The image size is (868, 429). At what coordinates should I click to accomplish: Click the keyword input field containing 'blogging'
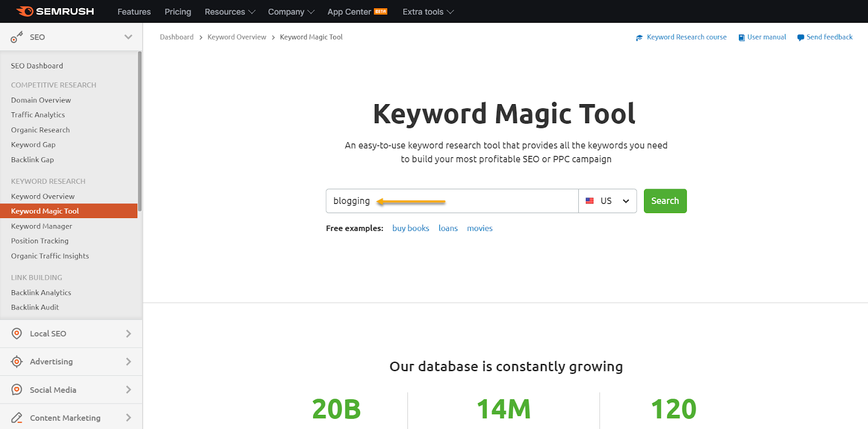pos(452,201)
